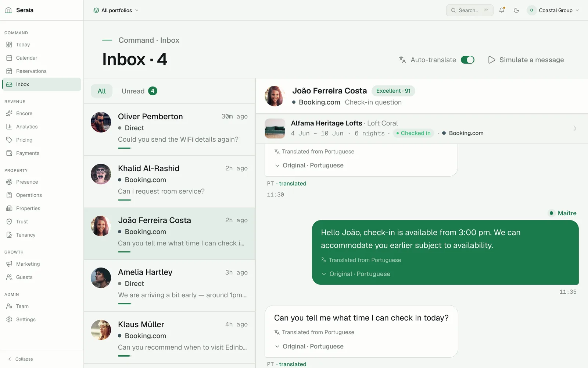The width and height of the screenshot is (588, 368).
Task: Click the 'Can I request room service?' preview
Action: [x=161, y=191]
